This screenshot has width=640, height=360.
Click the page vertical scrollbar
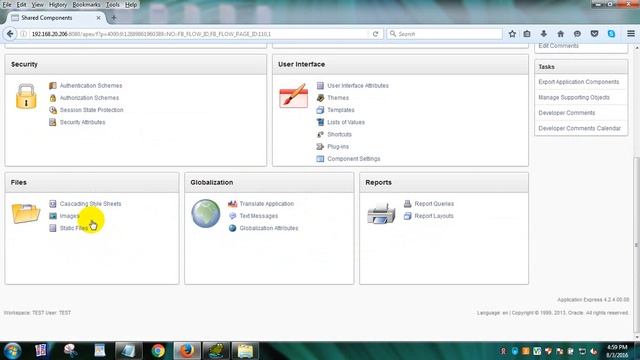636,245
